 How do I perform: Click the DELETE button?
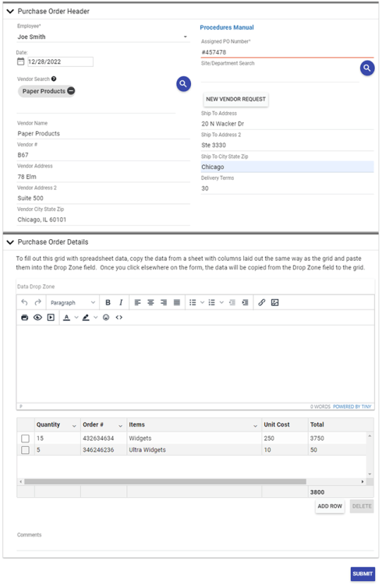point(362,506)
